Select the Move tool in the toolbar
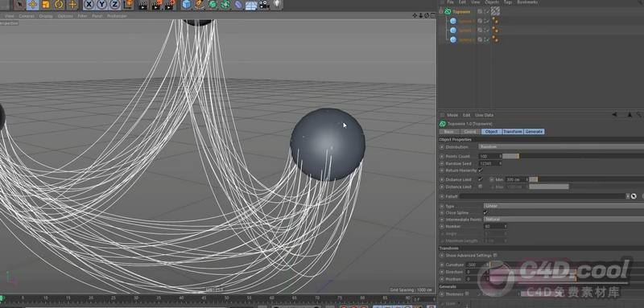 coord(33,5)
